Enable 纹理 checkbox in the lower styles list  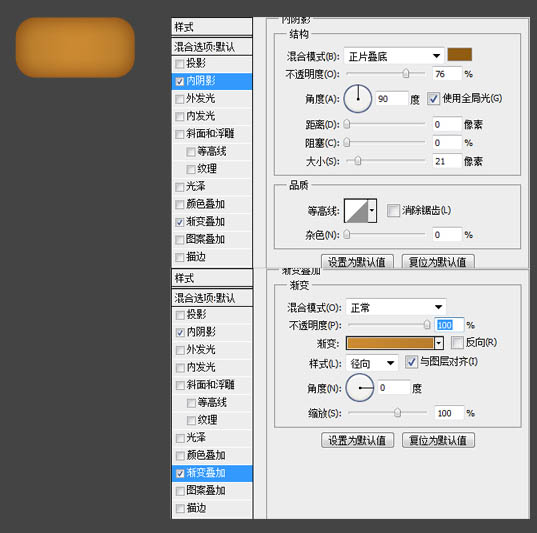pos(191,421)
